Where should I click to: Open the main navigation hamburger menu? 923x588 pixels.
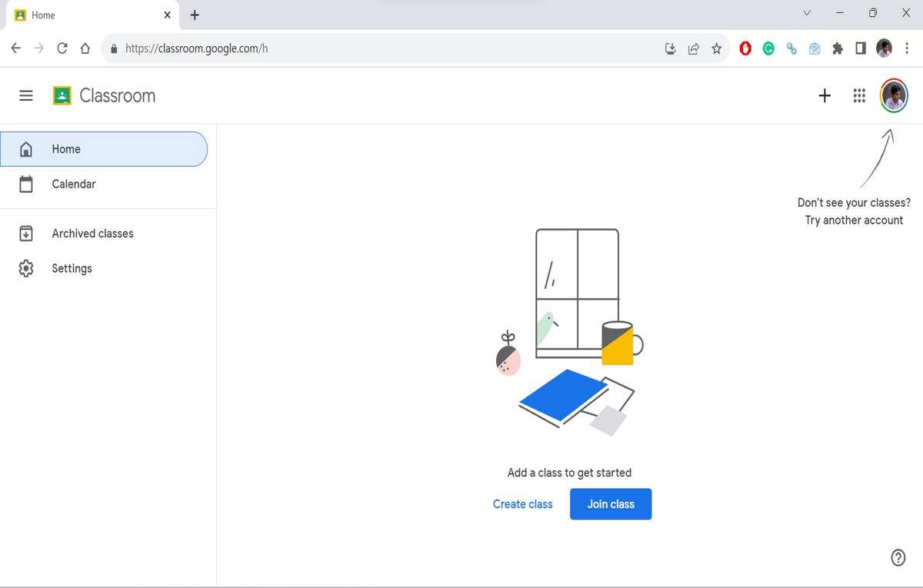25,95
